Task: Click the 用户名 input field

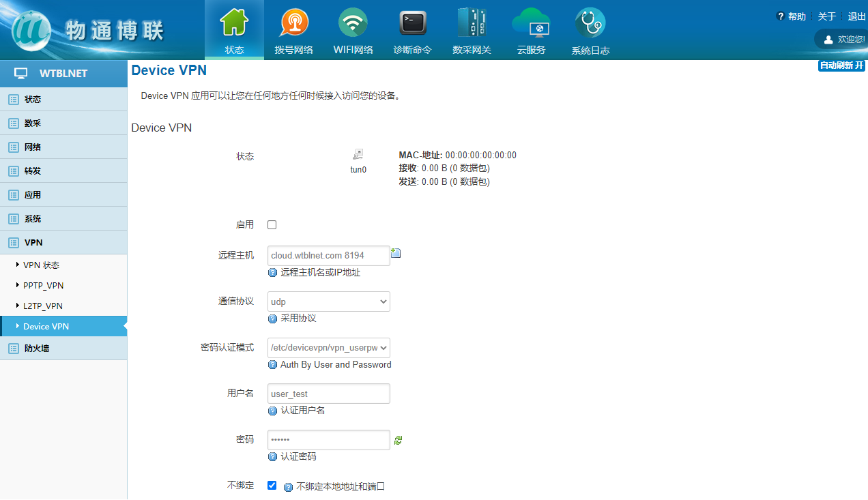Action: pos(329,394)
